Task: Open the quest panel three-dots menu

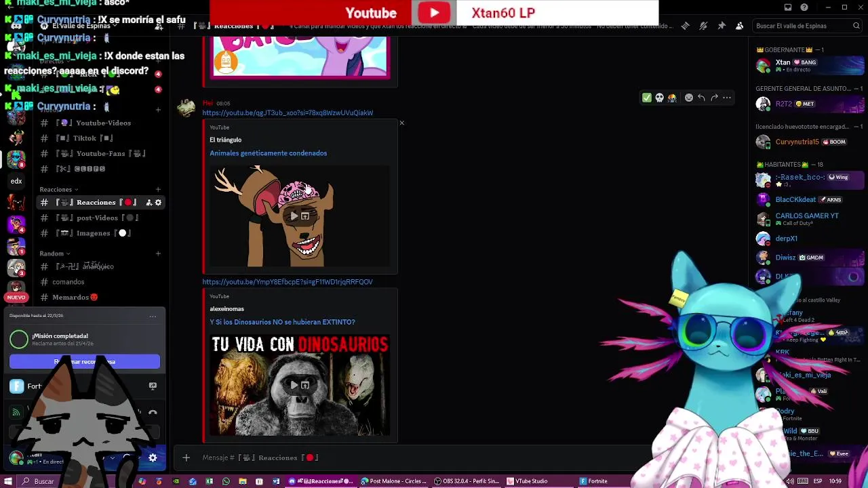Action: coord(153,316)
